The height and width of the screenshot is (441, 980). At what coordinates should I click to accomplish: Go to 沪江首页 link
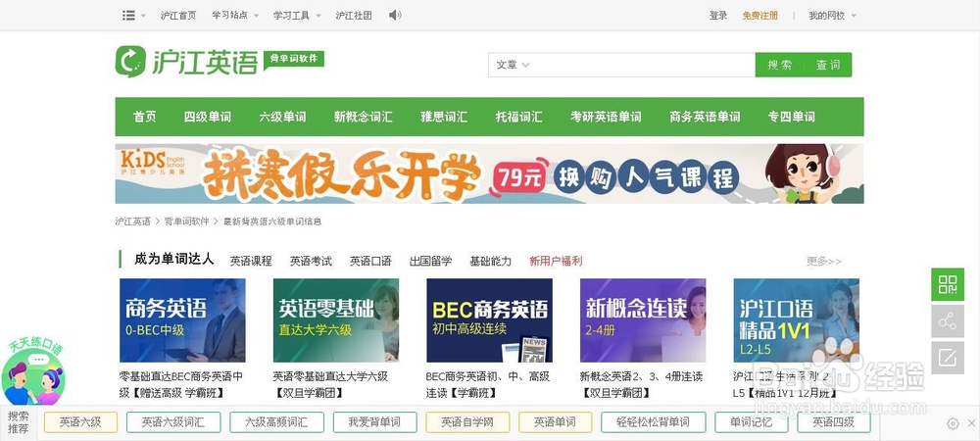point(178,15)
